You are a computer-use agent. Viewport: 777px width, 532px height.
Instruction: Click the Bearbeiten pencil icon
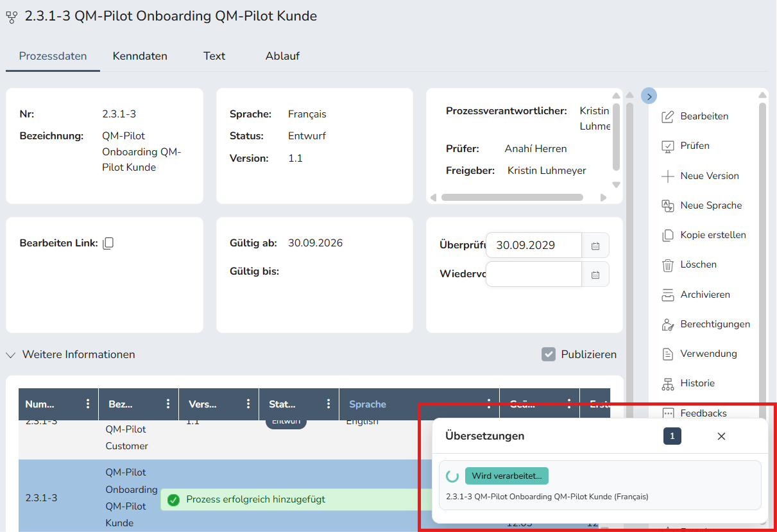pos(668,116)
